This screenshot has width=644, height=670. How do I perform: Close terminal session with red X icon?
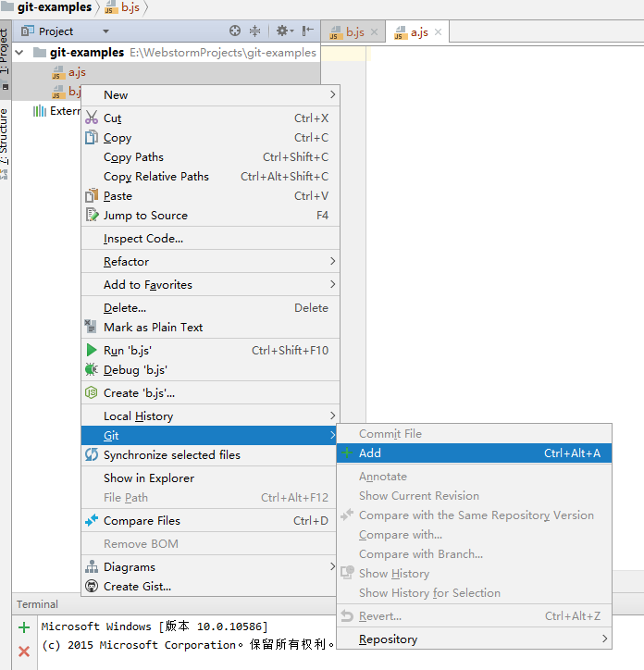tap(24, 651)
